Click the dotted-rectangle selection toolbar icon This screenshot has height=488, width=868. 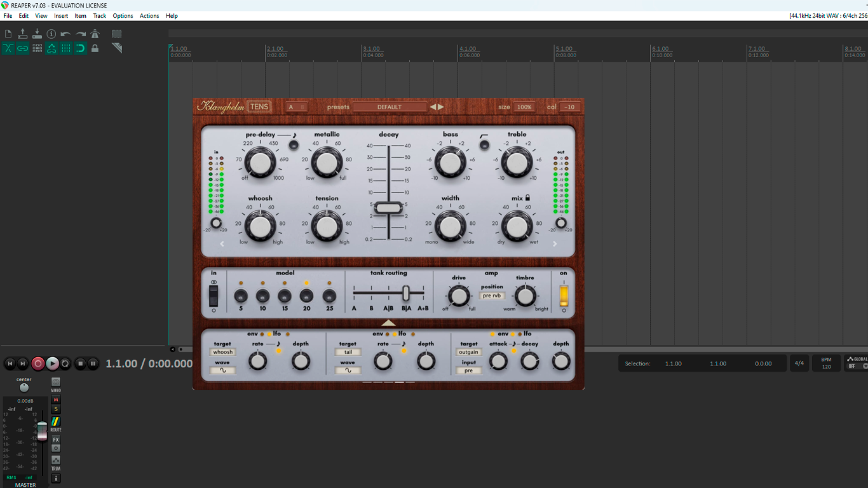point(116,34)
